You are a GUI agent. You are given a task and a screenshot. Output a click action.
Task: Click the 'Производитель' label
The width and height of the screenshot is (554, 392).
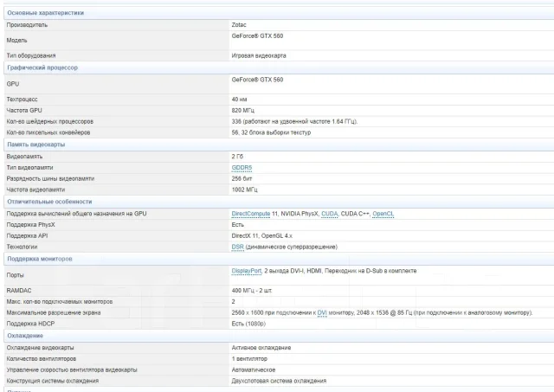(x=27, y=25)
